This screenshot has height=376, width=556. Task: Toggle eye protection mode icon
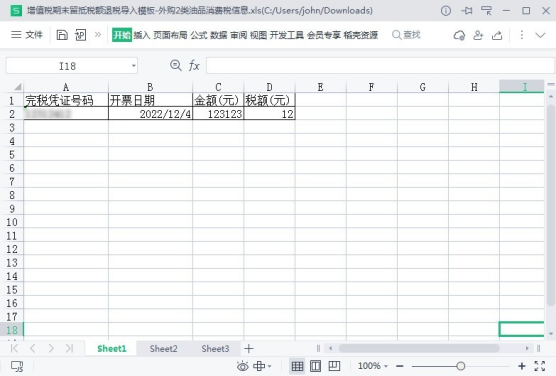tap(243, 366)
